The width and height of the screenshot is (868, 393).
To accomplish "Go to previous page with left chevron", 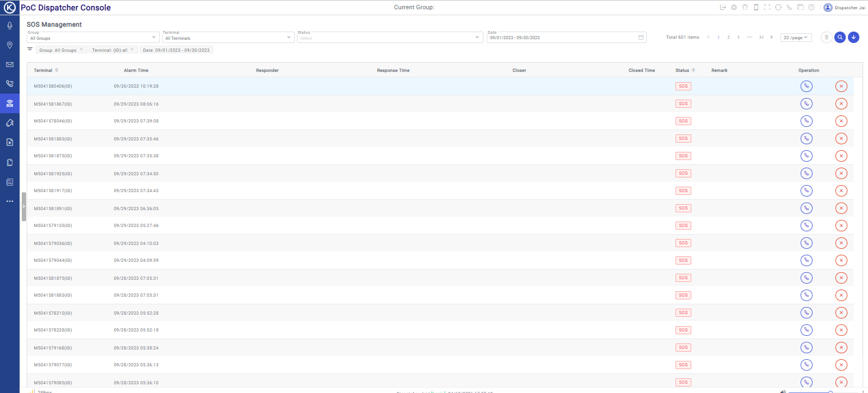I will click(x=708, y=38).
